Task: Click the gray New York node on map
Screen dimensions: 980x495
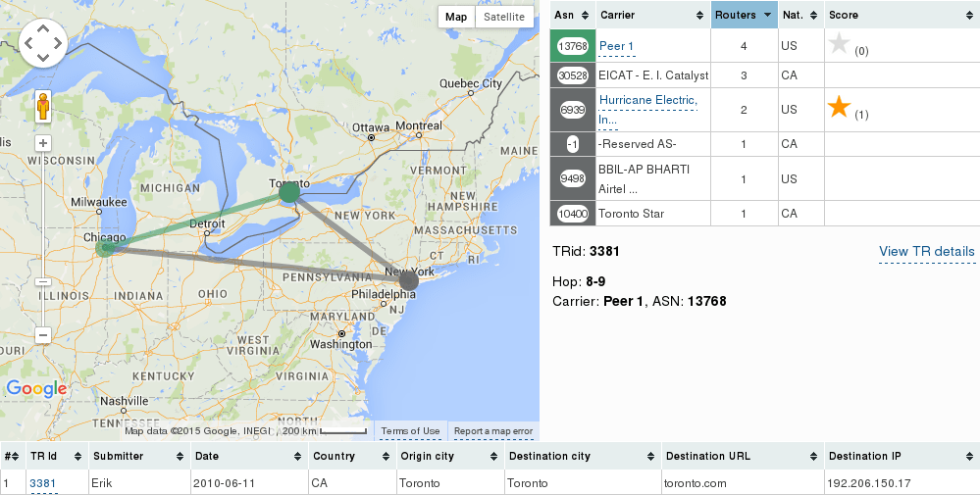Action: [408, 280]
